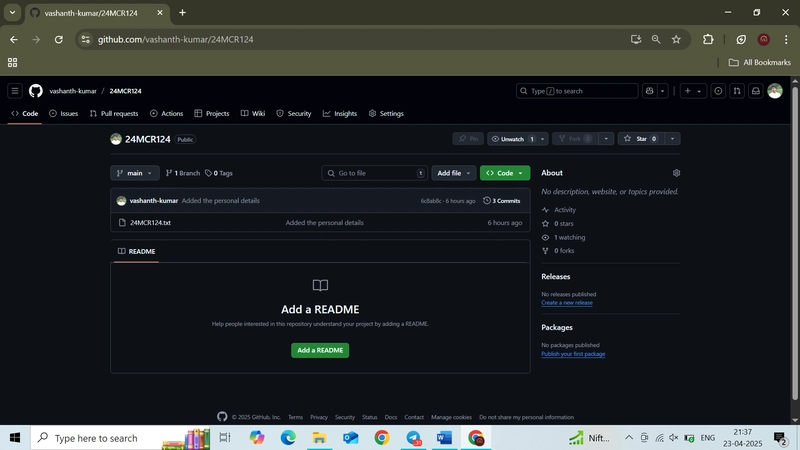Open tab search dropdown in Chrome

click(x=12, y=13)
